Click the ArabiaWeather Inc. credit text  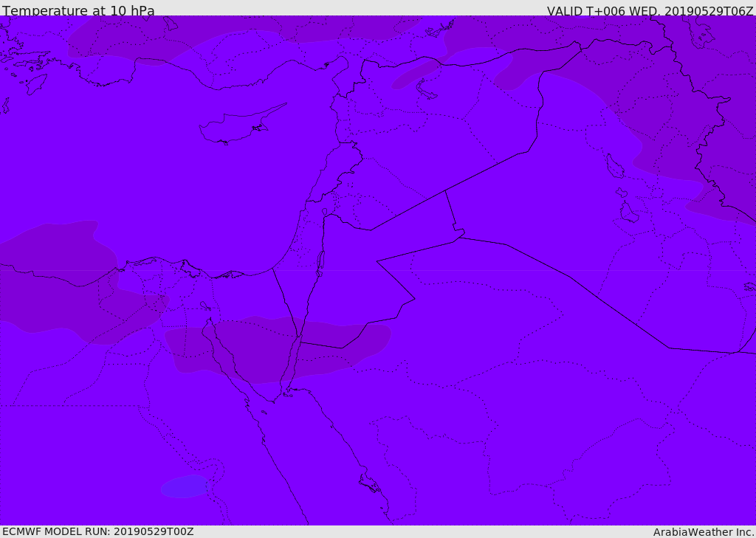point(704,532)
